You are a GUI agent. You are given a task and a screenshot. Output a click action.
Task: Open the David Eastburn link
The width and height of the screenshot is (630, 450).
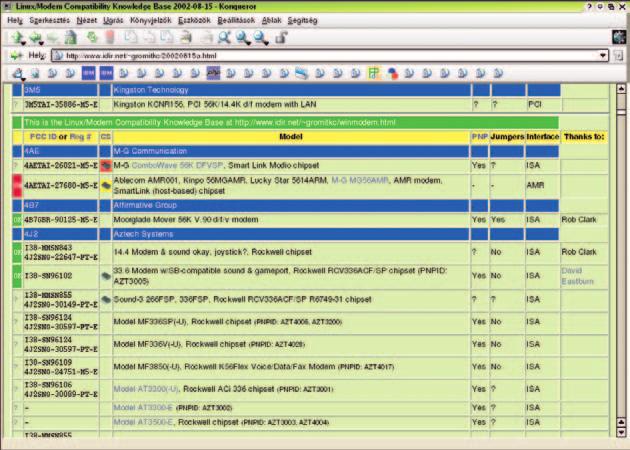577,276
